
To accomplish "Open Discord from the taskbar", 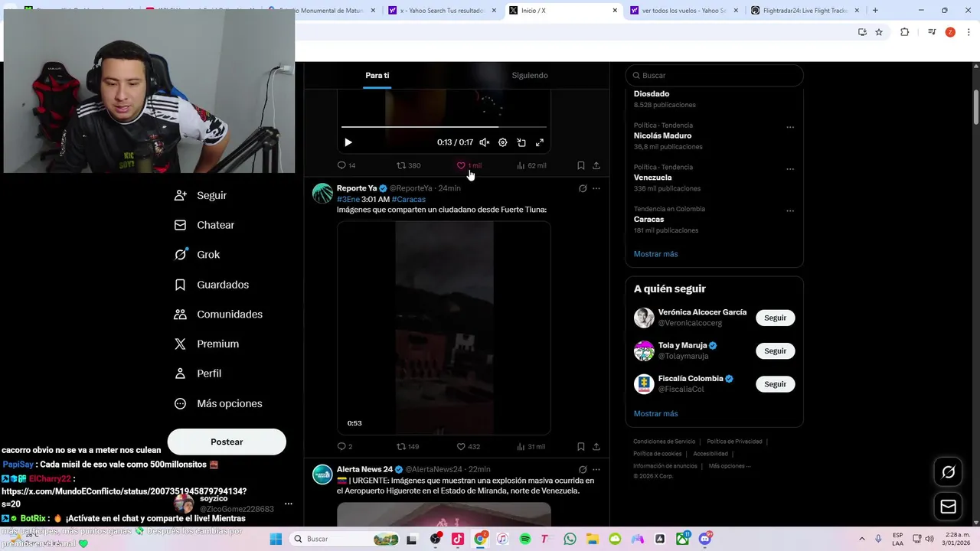I will (x=704, y=539).
